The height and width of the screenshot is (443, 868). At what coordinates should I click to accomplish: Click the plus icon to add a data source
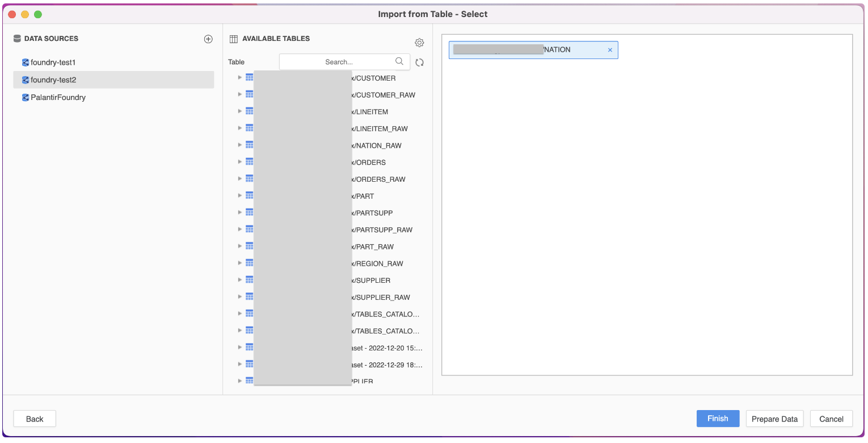click(208, 39)
